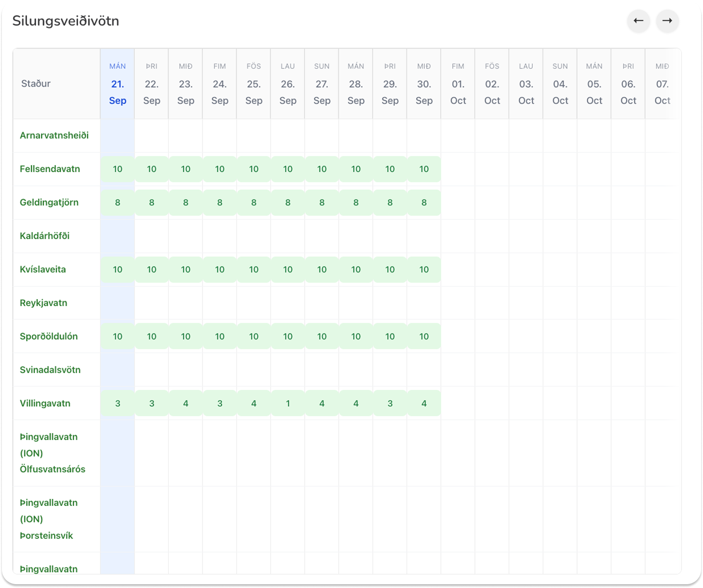
Task: Open Þingvallavatn (ION) Þorsteinsvík link
Action: pos(49,519)
